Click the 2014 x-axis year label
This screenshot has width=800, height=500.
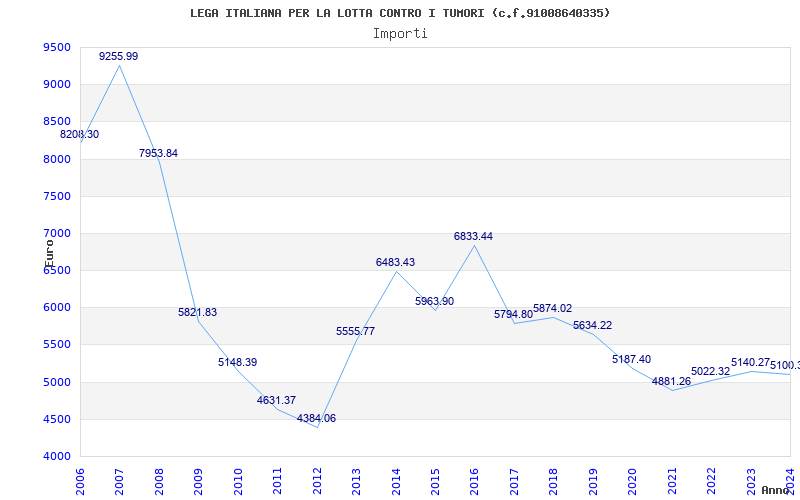pos(396,482)
